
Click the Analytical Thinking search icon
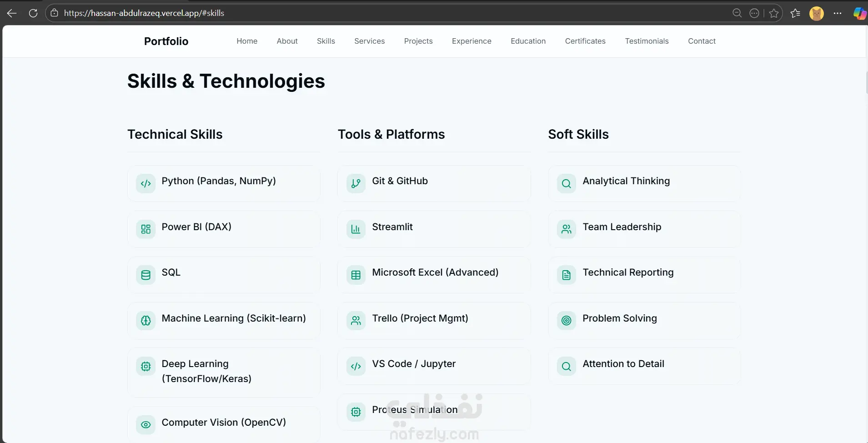567,184
